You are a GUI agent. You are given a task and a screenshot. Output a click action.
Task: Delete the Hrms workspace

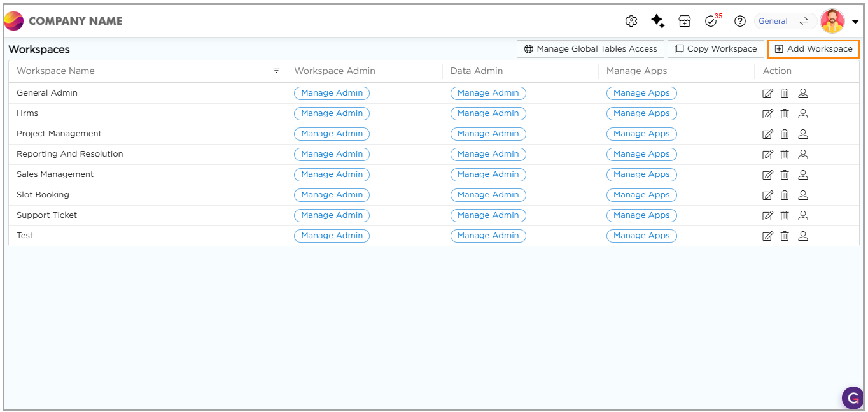(785, 113)
